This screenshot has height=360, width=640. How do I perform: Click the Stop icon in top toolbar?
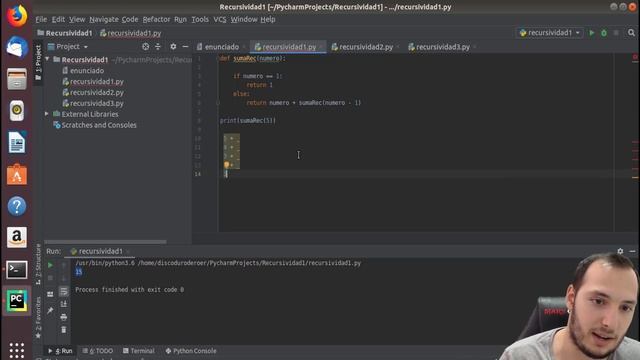616,33
